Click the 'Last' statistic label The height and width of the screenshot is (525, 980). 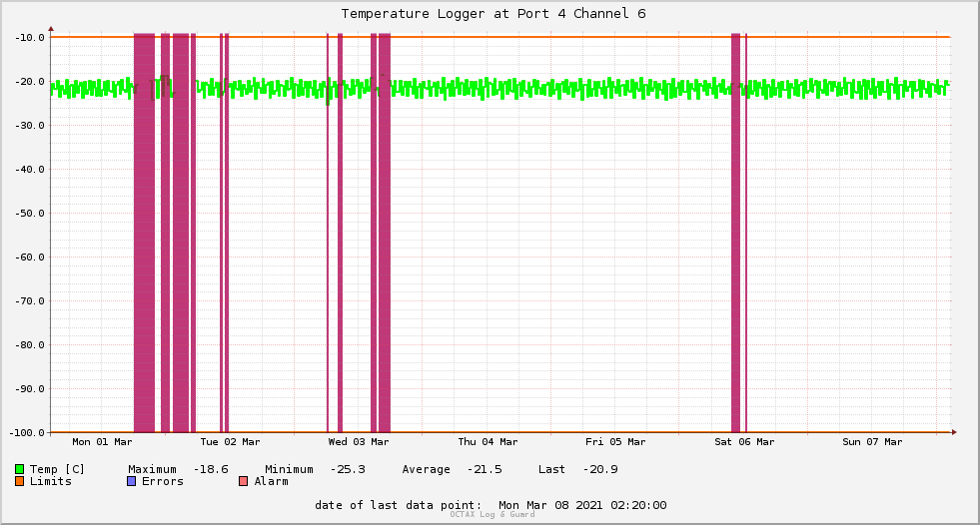pyautogui.click(x=551, y=469)
